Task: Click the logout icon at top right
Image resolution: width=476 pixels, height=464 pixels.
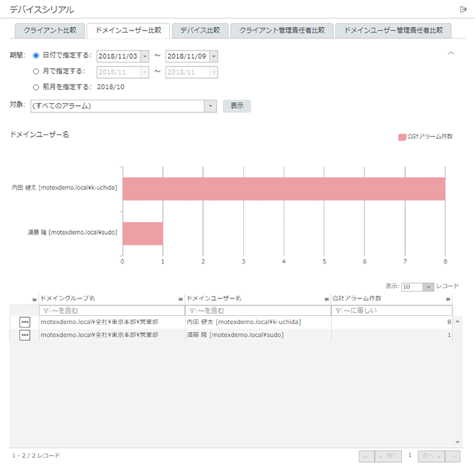Action: click(x=463, y=9)
